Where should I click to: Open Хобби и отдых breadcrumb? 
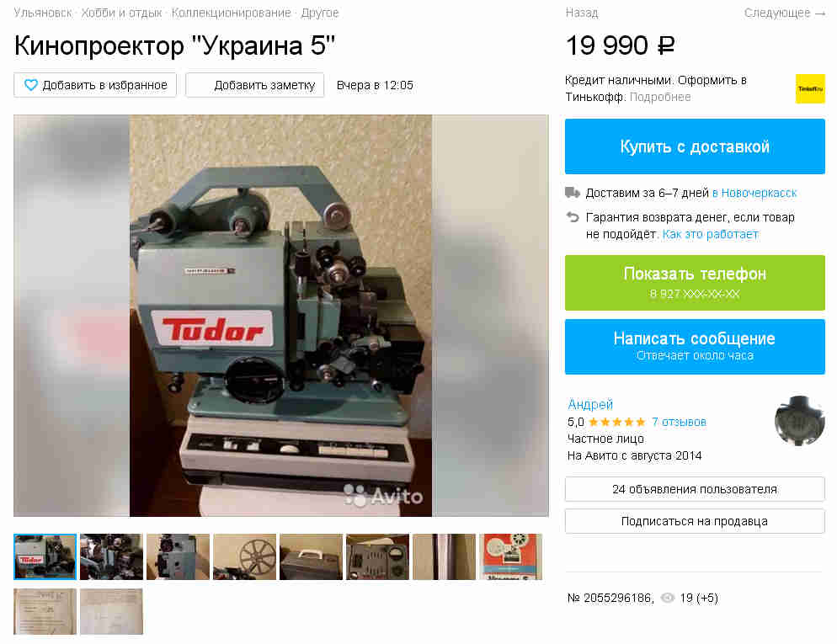tap(121, 13)
